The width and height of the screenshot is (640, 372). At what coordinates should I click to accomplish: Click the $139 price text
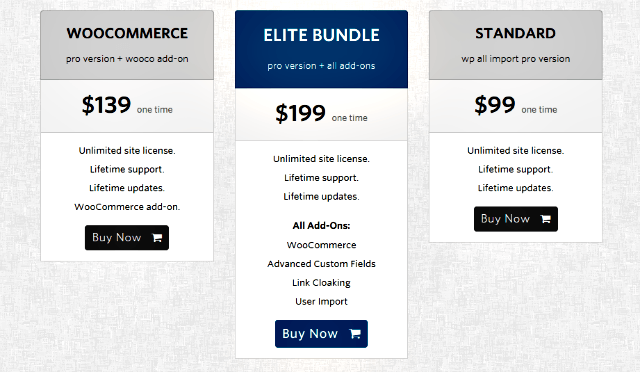pyautogui.click(x=106, y=105)
